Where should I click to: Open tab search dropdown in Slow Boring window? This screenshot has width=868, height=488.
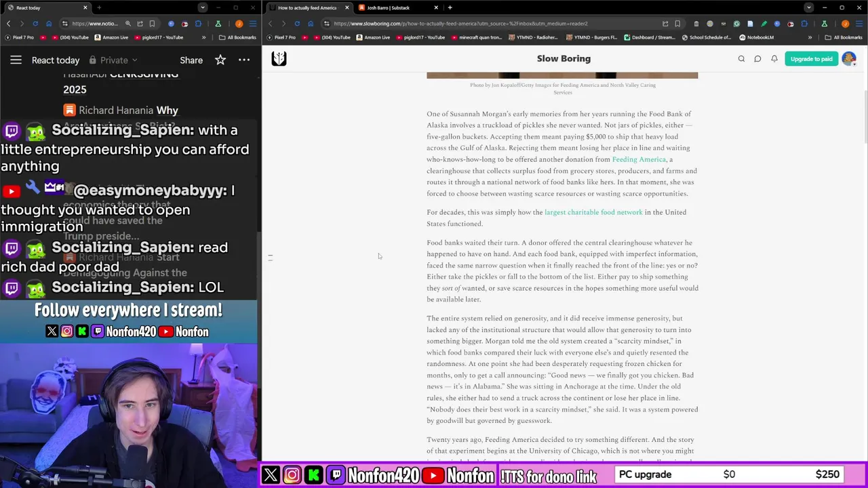(x=808, y=7)
